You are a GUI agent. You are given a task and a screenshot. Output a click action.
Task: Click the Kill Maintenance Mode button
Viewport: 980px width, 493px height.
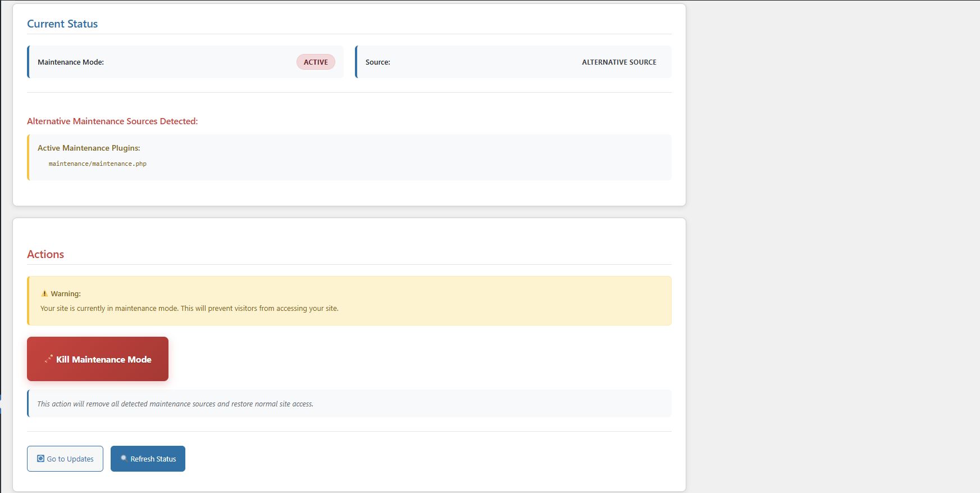[98, 359]
